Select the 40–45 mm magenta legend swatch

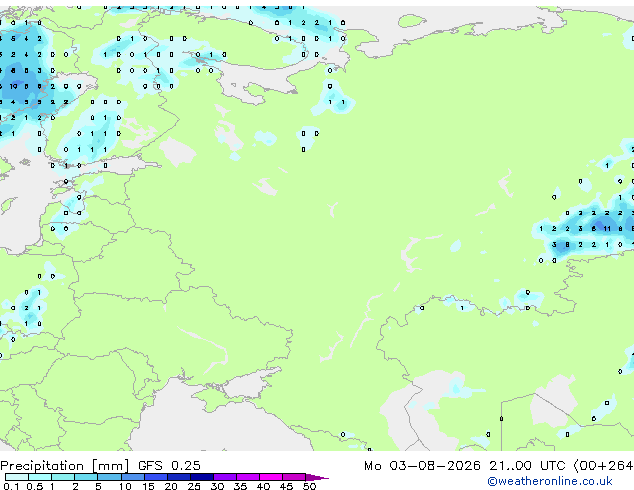tap(271, 477)
